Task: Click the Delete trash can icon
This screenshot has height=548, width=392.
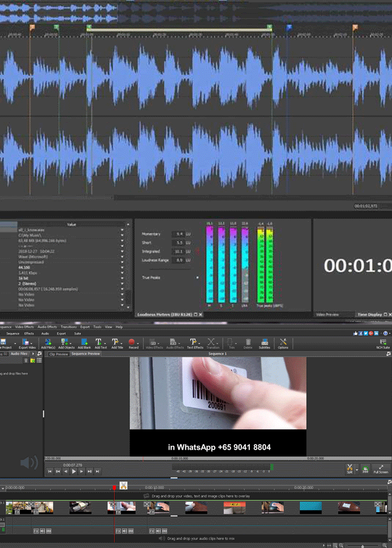Action: pos(248,342)
